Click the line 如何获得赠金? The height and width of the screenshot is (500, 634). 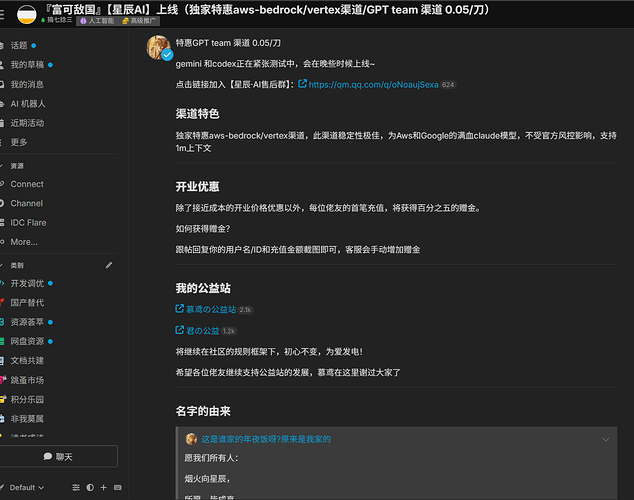(x=203, y=229)
